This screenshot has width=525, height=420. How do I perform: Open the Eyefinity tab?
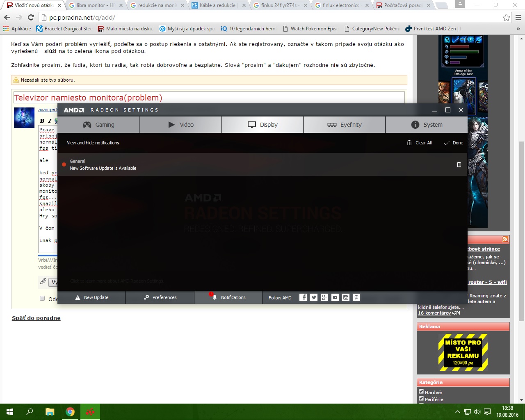coord(345,125)
